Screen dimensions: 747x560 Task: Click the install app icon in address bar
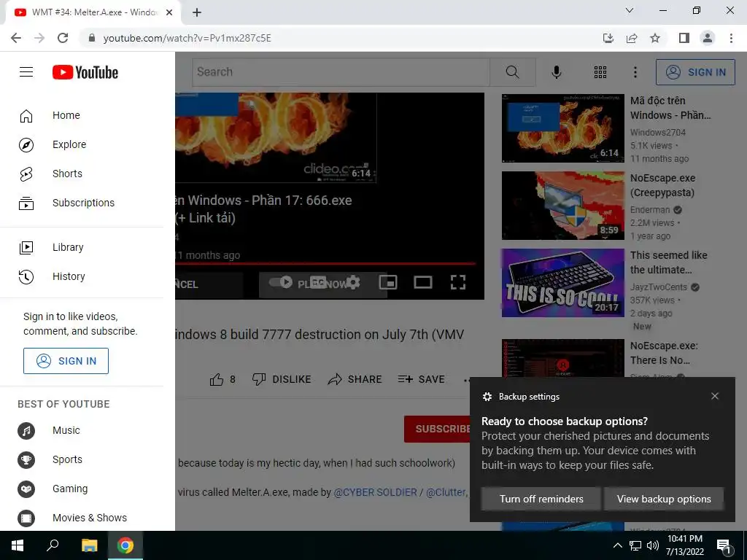pos(608,38)
